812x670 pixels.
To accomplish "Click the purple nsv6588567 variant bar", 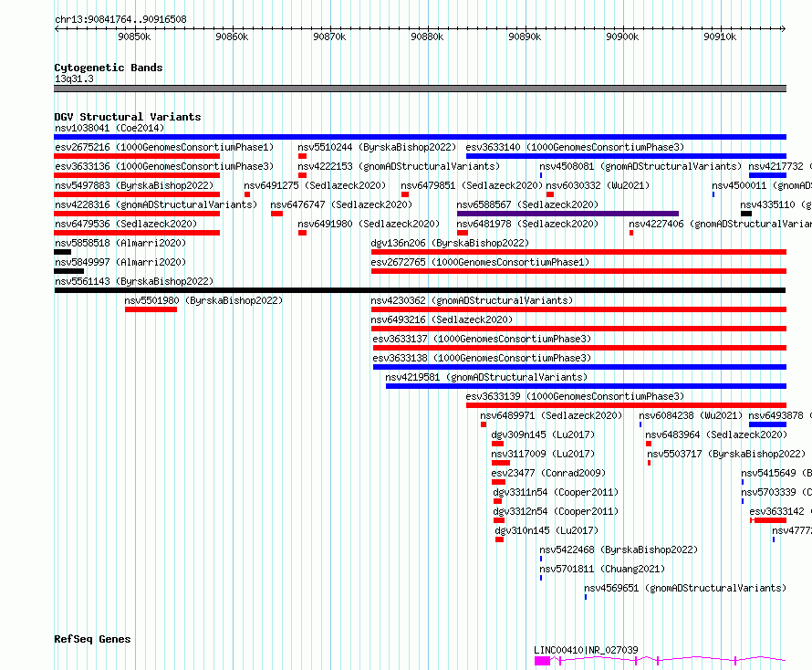I will [x=567, y=214].
